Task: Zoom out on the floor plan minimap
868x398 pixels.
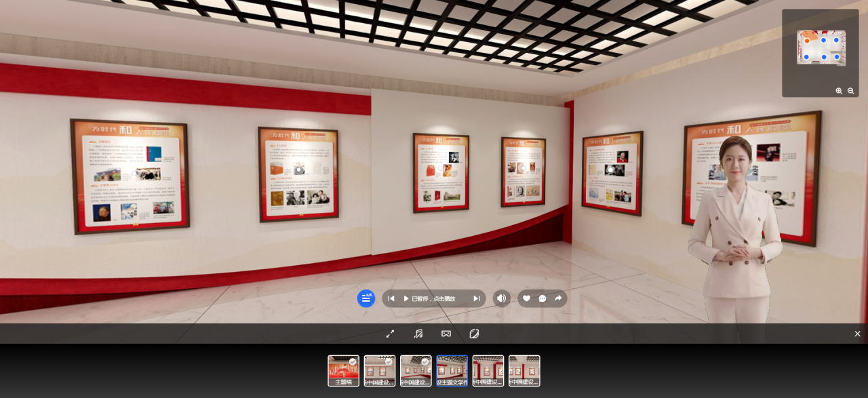Action: pyautogui.click(x=851, y=91)
